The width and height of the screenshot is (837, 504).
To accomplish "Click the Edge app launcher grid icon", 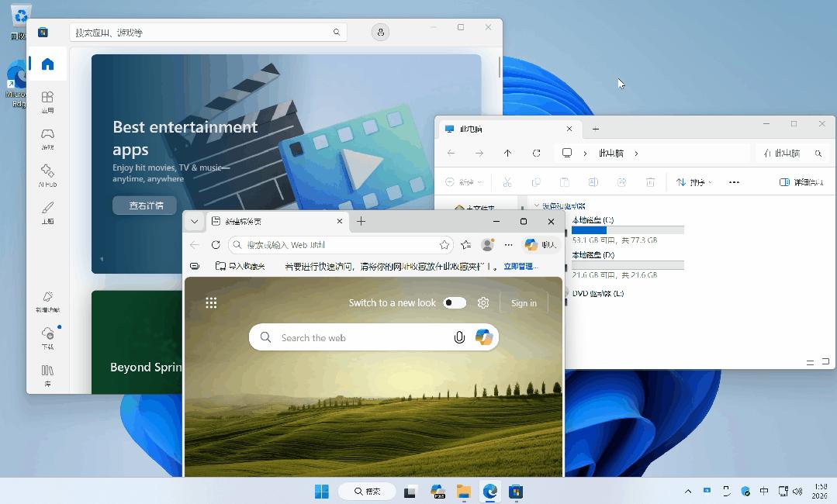I will click(x=211, y=303).
